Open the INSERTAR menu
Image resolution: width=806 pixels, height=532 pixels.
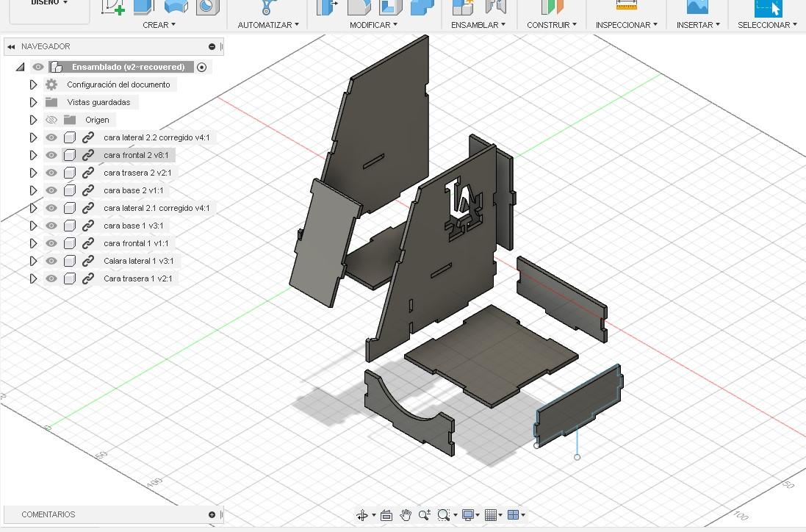[697, 25]
